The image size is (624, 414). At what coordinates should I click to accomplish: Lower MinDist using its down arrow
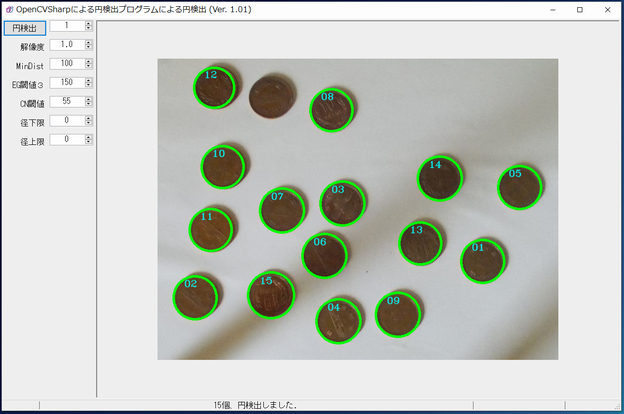(88, 66)
